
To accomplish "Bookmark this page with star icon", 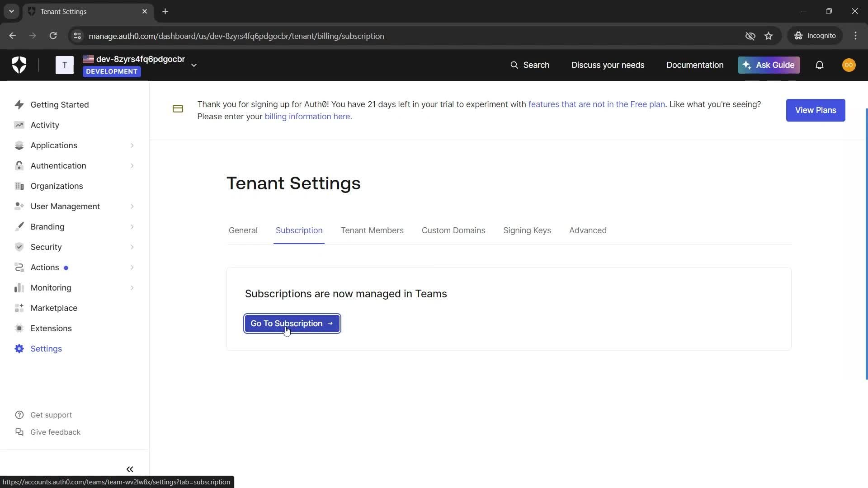I will coord(769,36).
